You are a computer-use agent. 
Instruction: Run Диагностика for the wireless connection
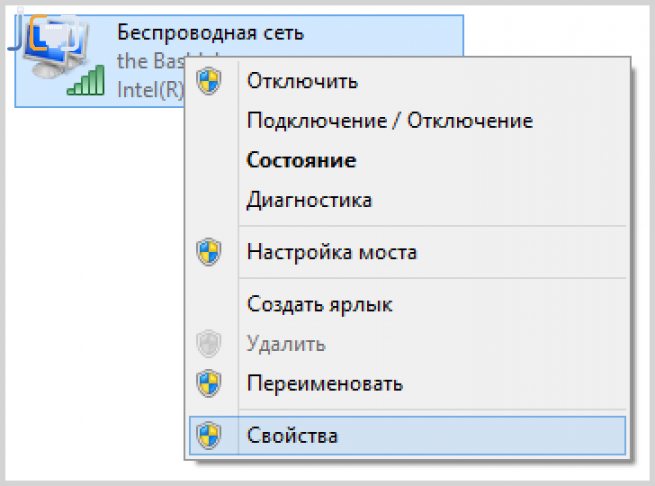[x=407, y=200]
